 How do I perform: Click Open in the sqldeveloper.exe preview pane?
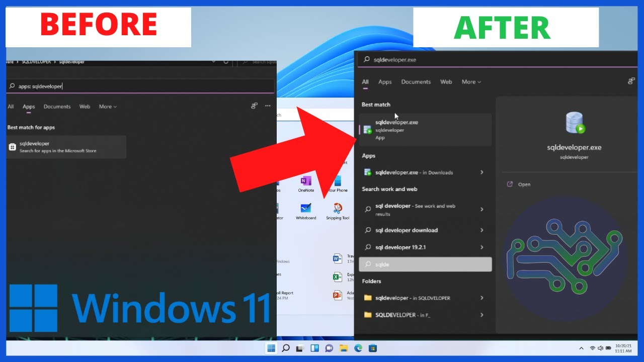[x=519, y=185]
